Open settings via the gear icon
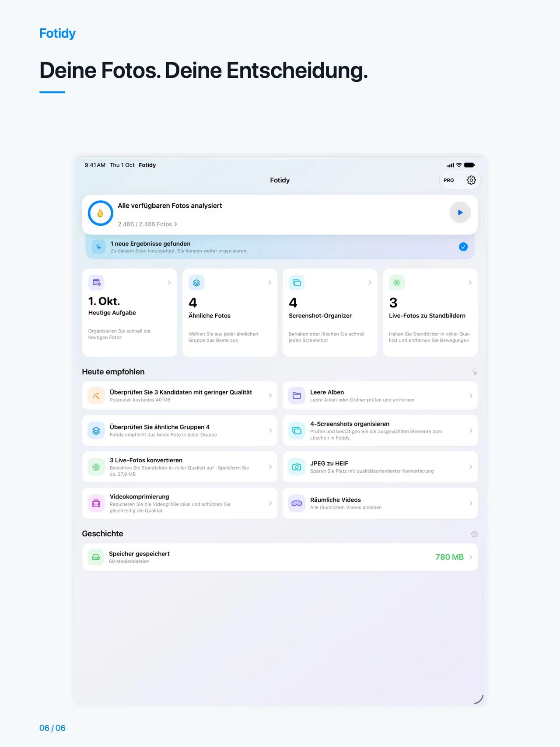 (471, 180)
